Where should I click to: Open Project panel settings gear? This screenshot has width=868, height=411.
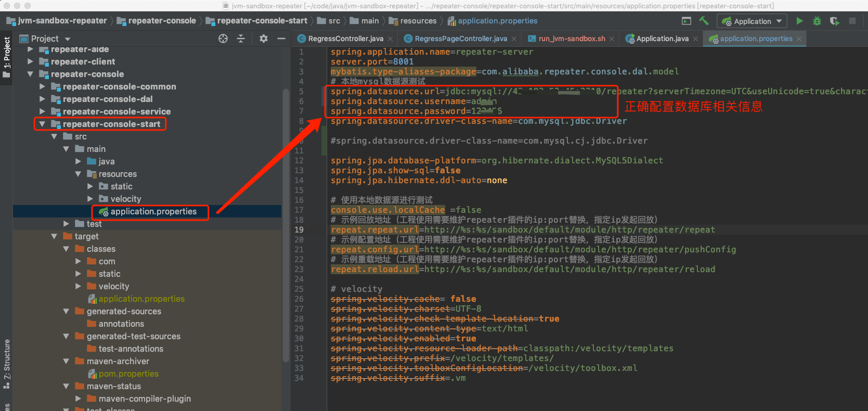[x=264, y=38]
